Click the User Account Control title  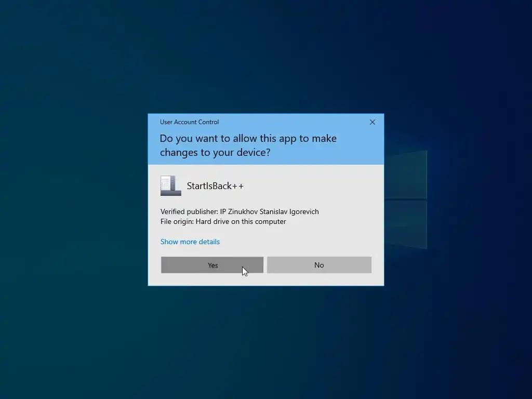tap(189, 122)
